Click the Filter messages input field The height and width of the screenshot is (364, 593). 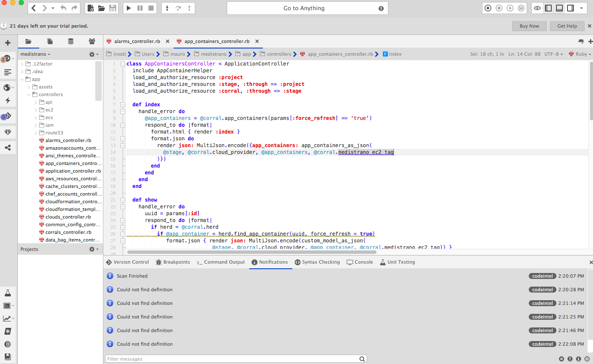[x=234, y=358]
